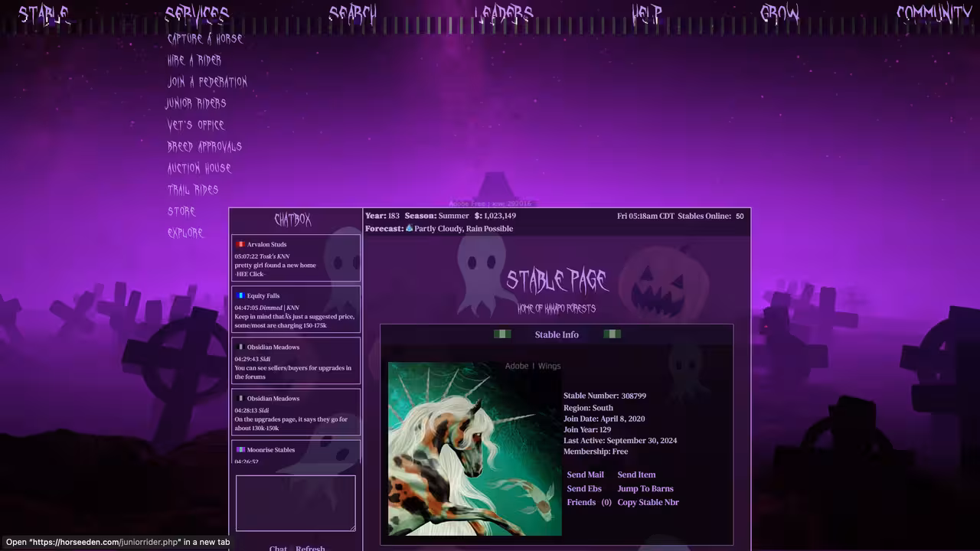Open the Leaders menu
The width and height of the screenshot is (980, 551).
pos(503,15)
